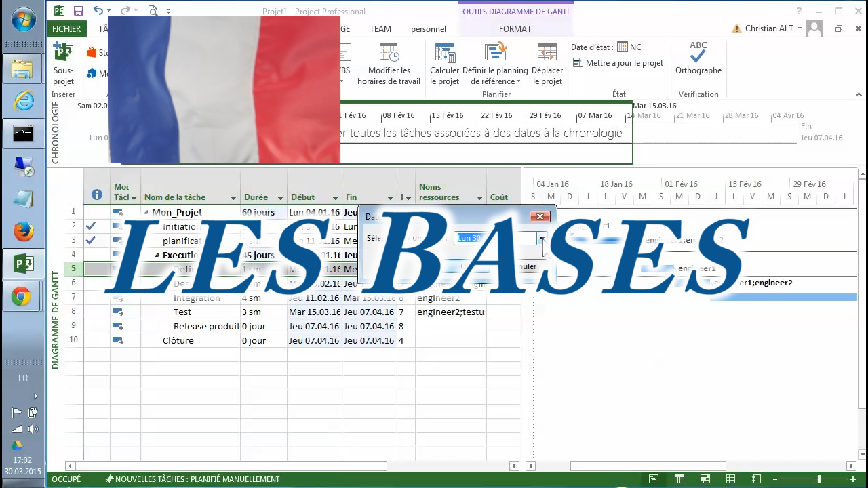
Task: Select Mon_Projet 60 jours duration cell
Action: [264, 212]
